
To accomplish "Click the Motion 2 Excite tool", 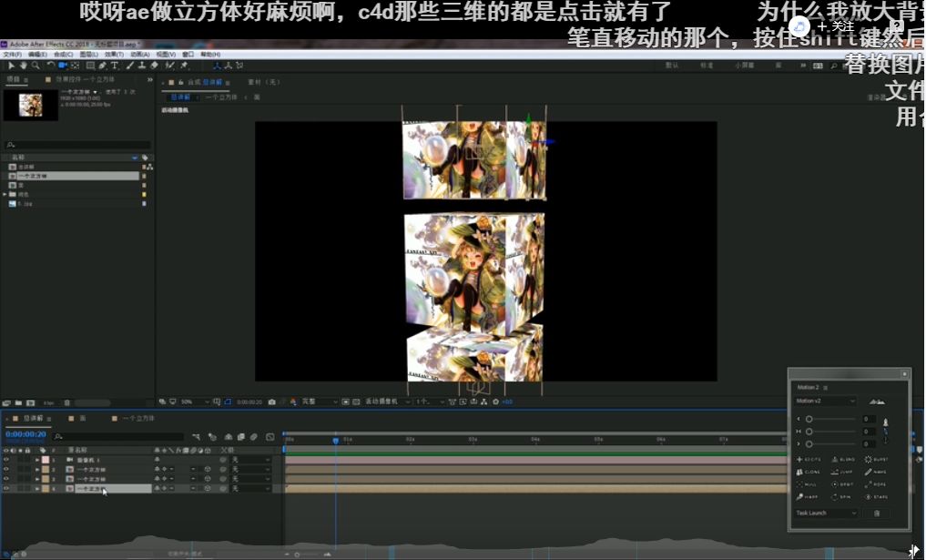I will pos(809,459).
